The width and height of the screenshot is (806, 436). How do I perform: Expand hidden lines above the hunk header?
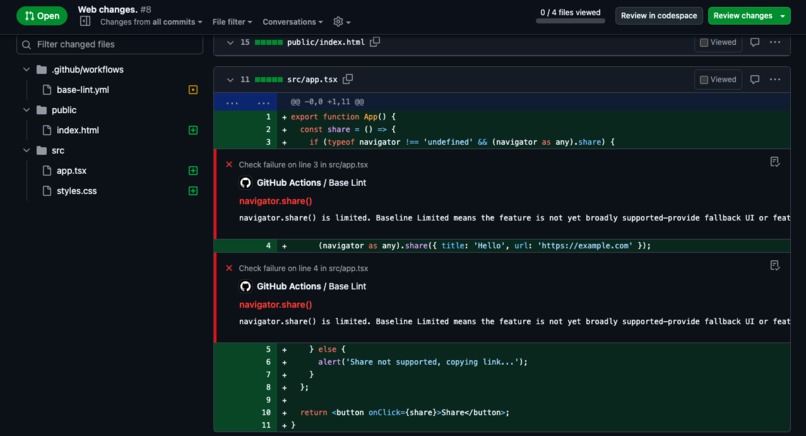[245, 102]
